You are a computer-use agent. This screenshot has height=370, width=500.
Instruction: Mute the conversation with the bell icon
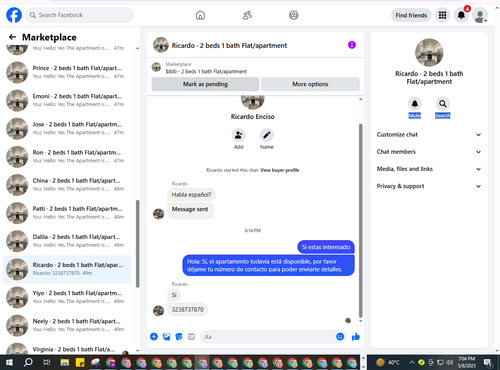click(415, 104)
